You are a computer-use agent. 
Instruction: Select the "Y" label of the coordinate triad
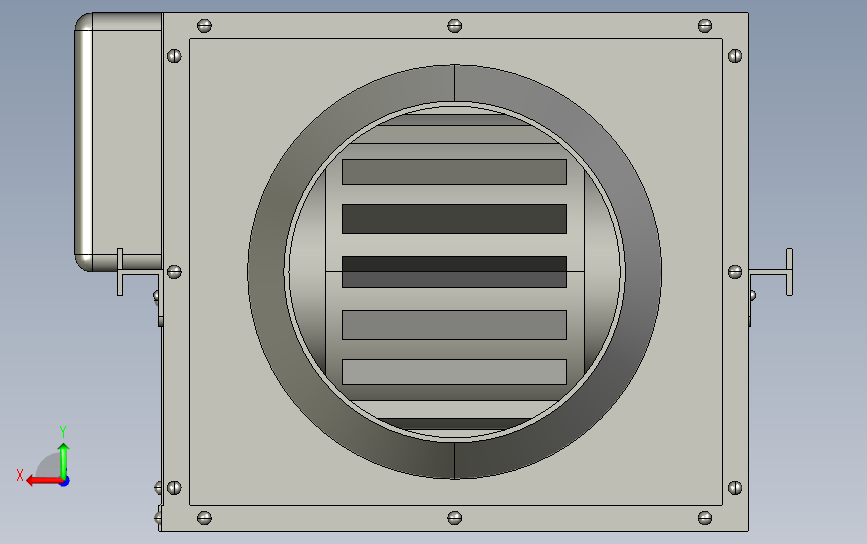63,432
